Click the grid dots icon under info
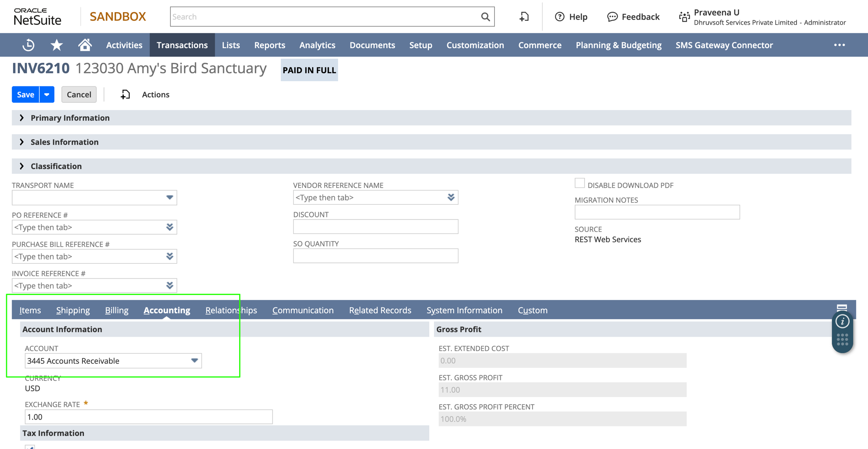The image size is (868, 449). tap(842, 339)
